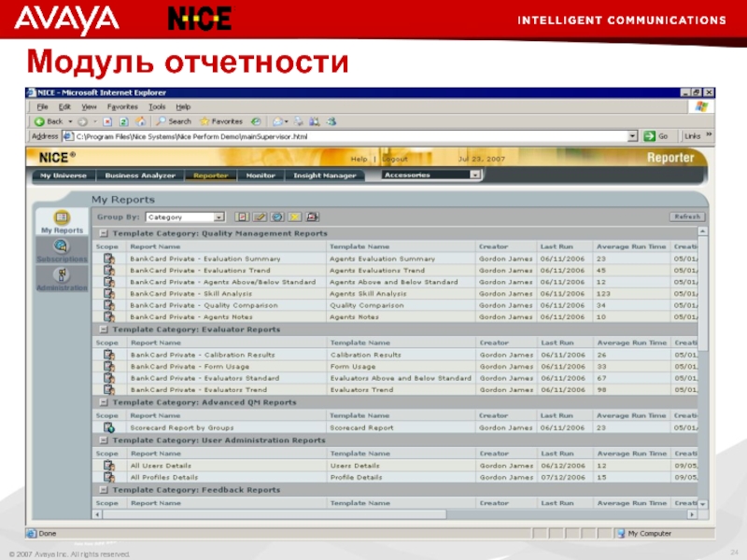747x560 pixels.
Task: Switch to the Business Analyzer tab
Action: tap(140, 175)
